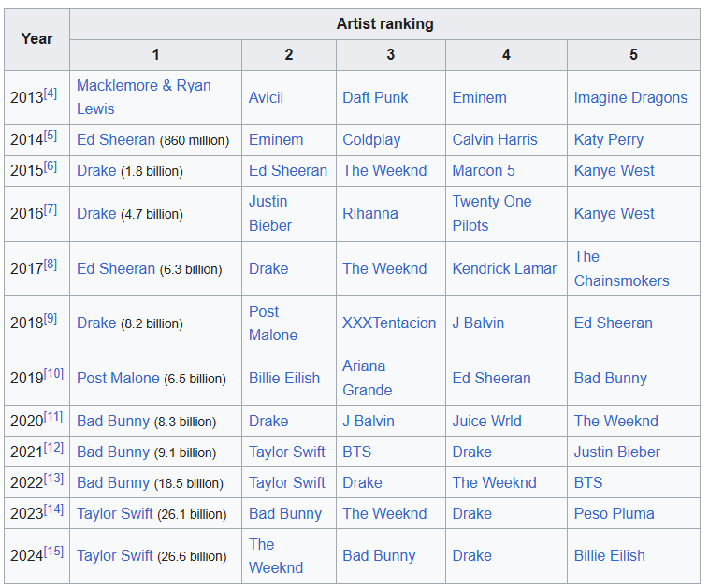Click J Balvin link in 2018 row
Image resolution: width=709 pixels, height=588 pixels.
click(478, 323)
